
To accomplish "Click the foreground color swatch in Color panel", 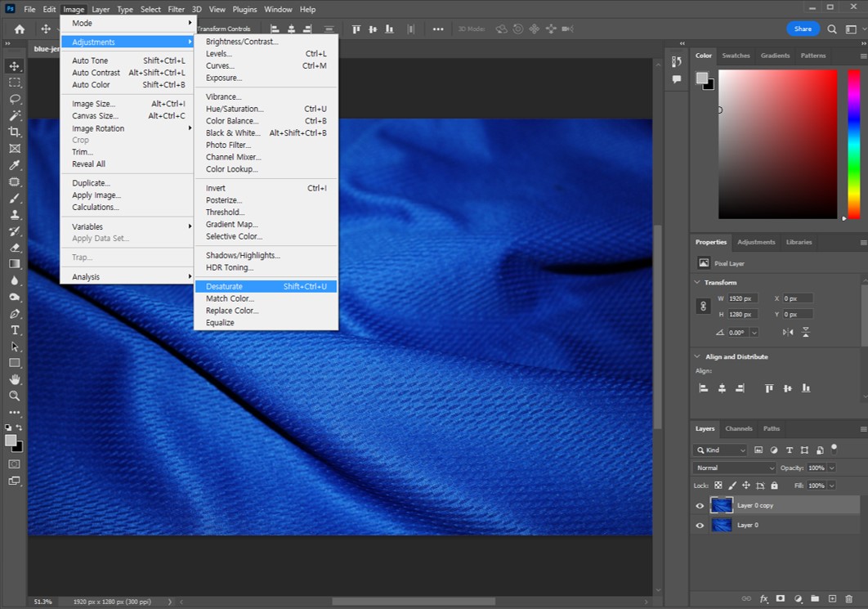I will (702, 78).
